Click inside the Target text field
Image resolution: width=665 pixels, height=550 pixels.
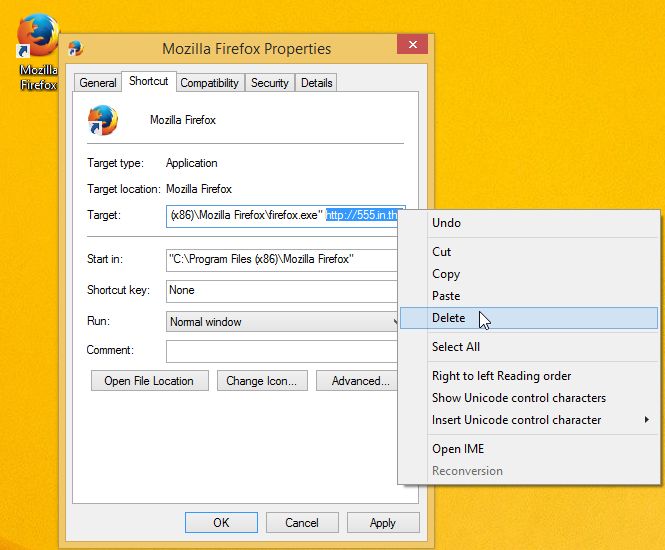point(282,216)
